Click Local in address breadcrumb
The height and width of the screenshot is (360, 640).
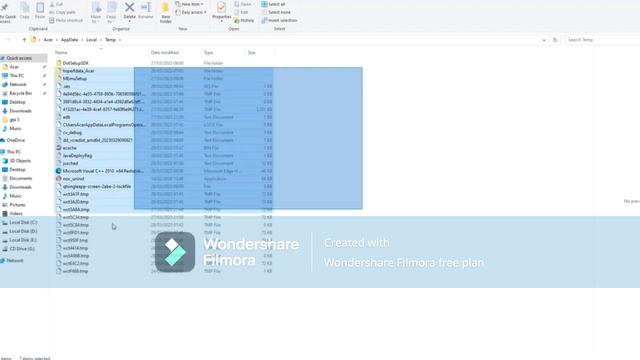click(x=91, y=40)
